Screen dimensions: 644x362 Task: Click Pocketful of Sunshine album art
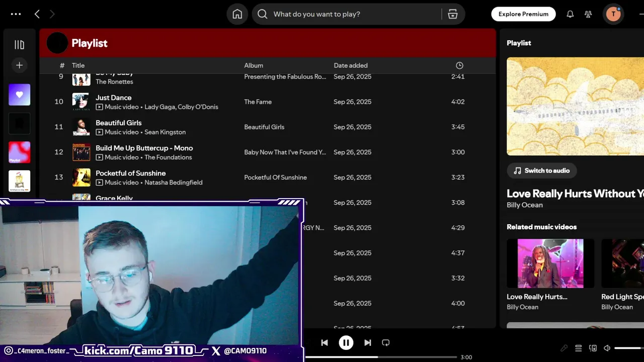coord(81,177)
